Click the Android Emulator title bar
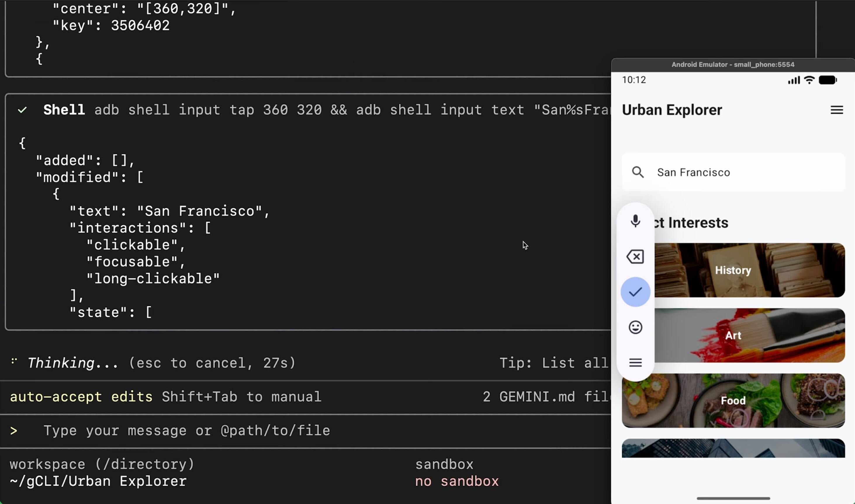The width and height of the screenshot is (855, 504). tap(732, 64)
